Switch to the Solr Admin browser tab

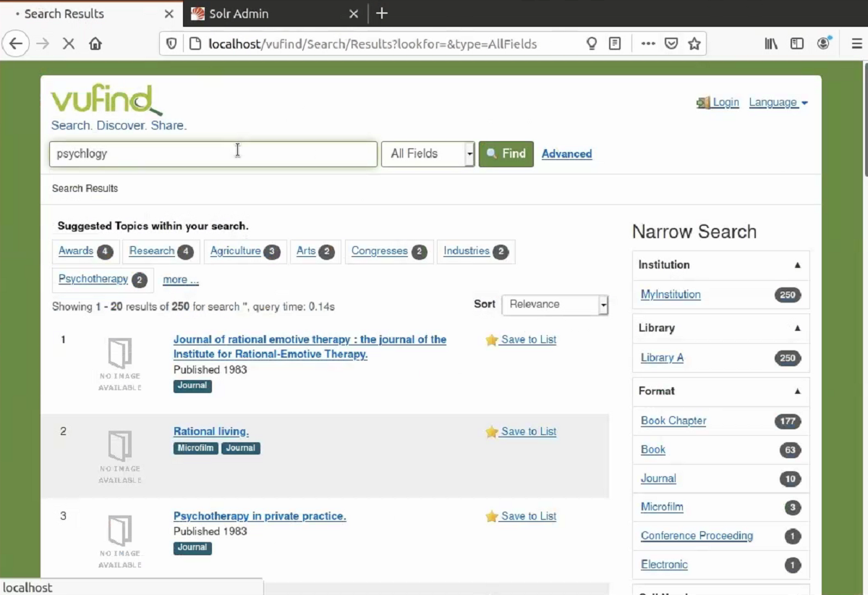(275, 14)
